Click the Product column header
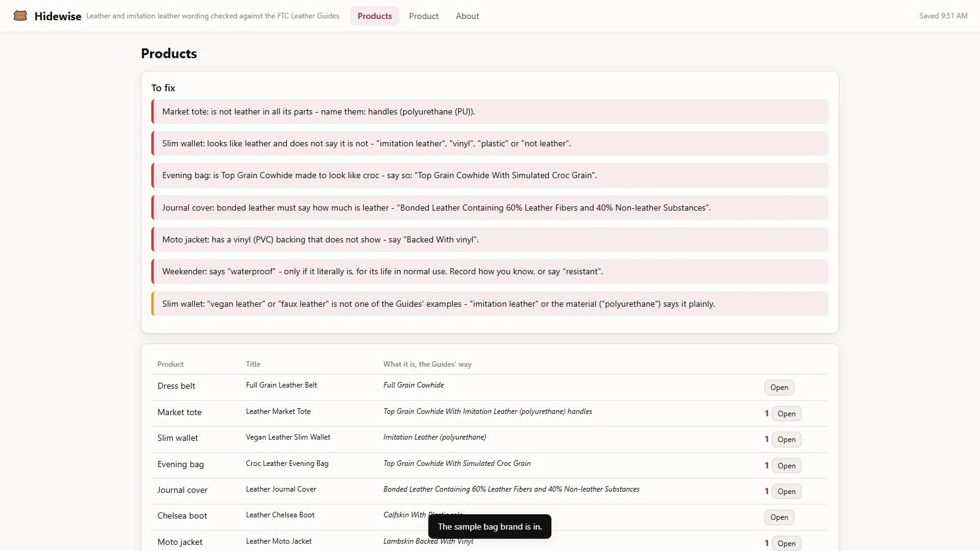The height and width of the screenshot is (551, 980). coord(170,364)
